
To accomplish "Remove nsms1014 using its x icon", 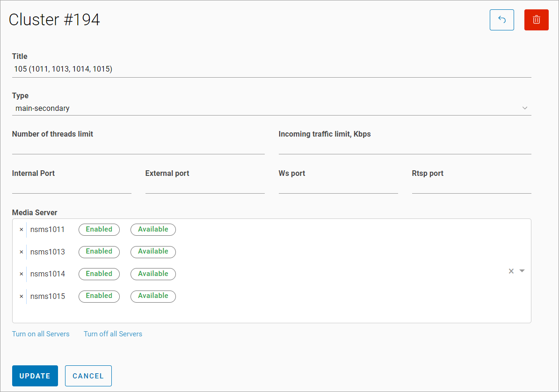I will 21,274.
